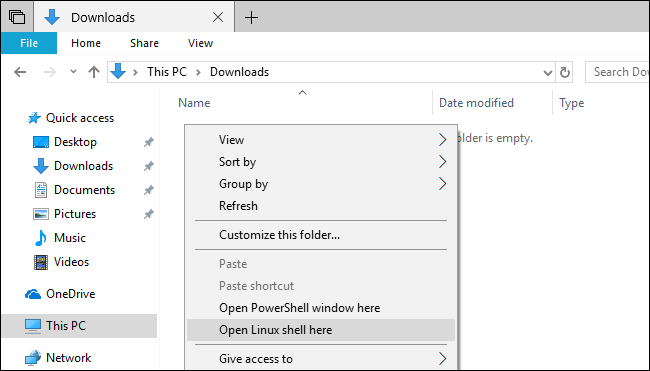Click the Search Downloads input field
The image size is (650, 371).
(618, 72)
